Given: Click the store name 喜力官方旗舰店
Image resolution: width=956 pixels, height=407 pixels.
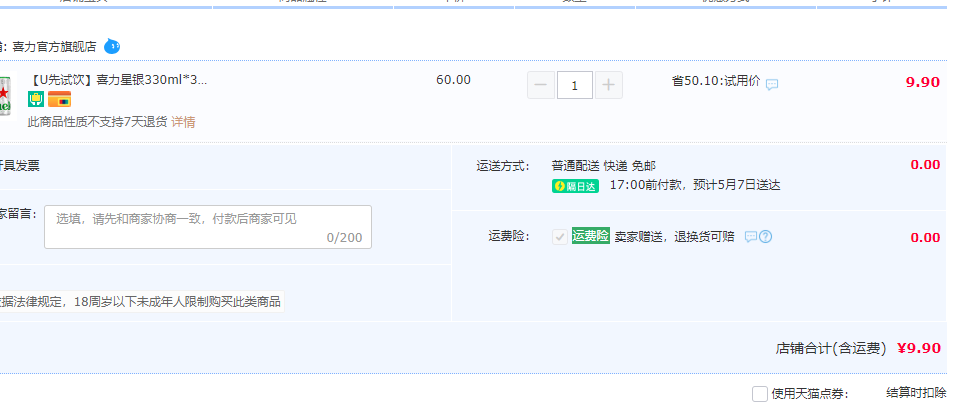Looking at the screenshot, I should pyautogui.click(x=54, y=47).
